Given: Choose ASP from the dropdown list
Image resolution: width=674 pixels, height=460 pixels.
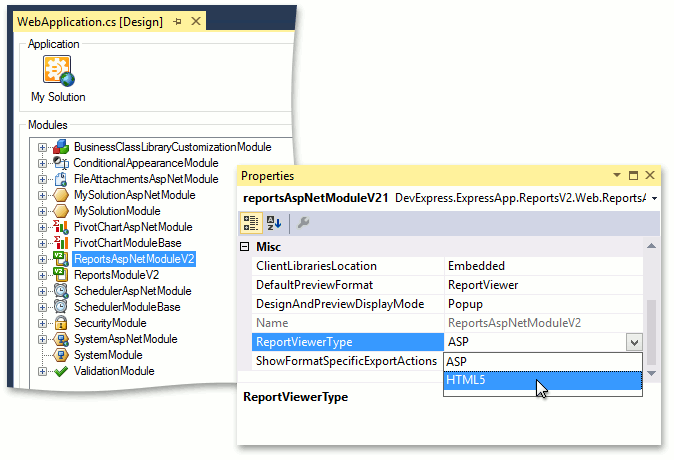Looking at the screenshot, I should click(x=543, y=362).
